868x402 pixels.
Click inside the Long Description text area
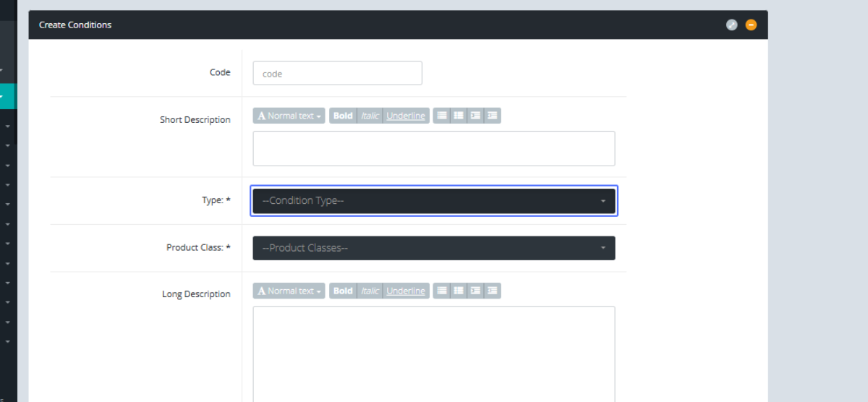coord(434,351)
